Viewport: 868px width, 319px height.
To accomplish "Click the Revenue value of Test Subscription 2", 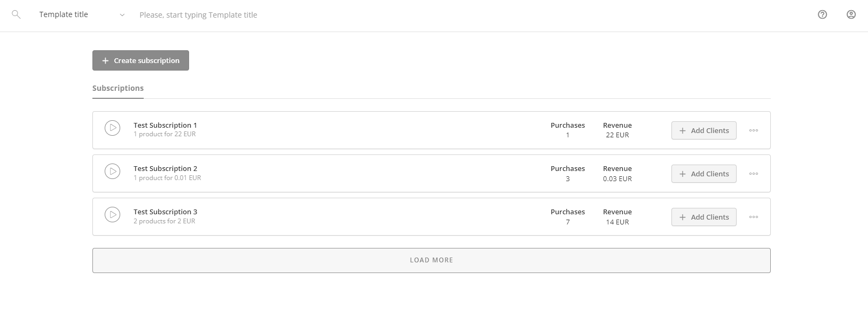I will pyautogui.click(x=617, y=179).
